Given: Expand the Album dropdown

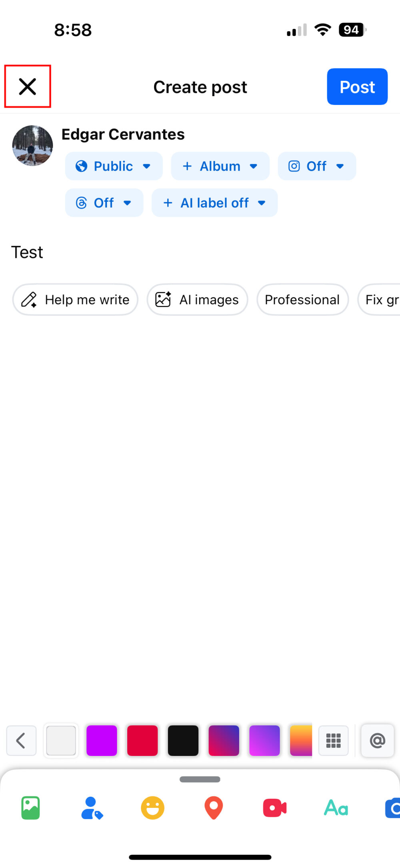Looking at the screenshot, I should tap(220, 166).
